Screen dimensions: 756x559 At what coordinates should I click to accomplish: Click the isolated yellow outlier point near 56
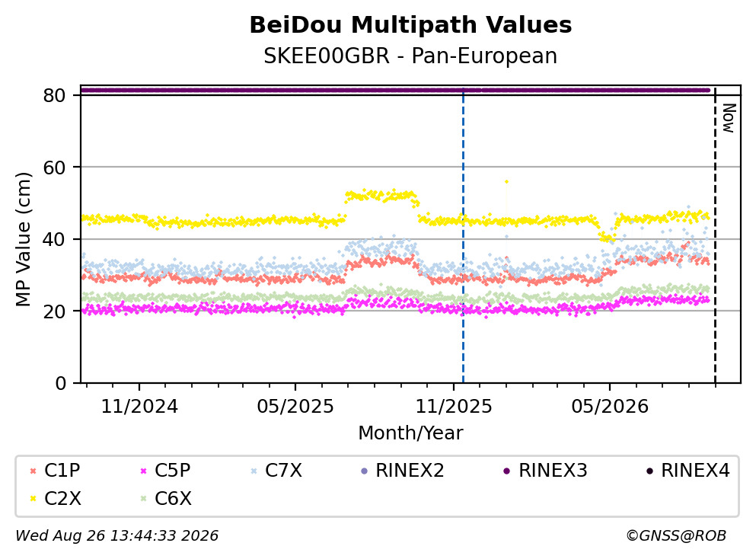pos(506,182)
